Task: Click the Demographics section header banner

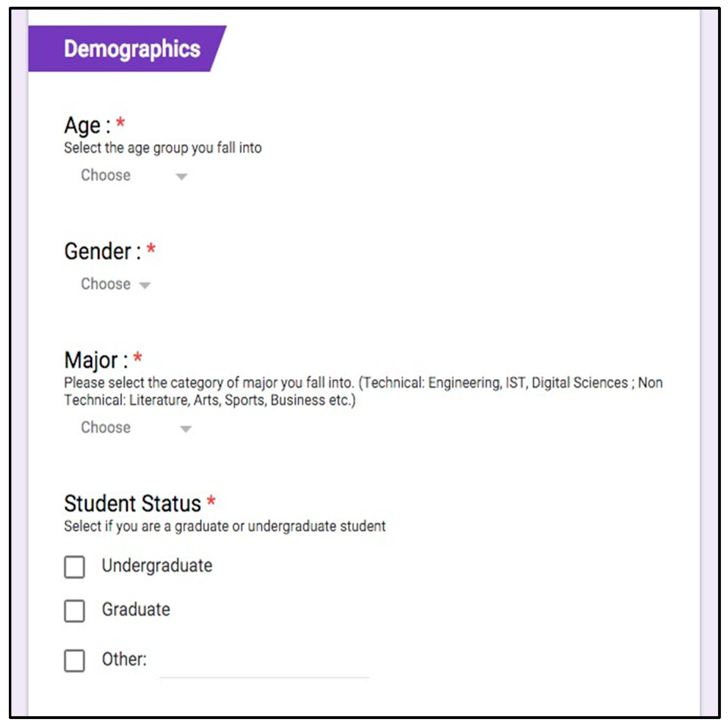Action: pos(126,49)
